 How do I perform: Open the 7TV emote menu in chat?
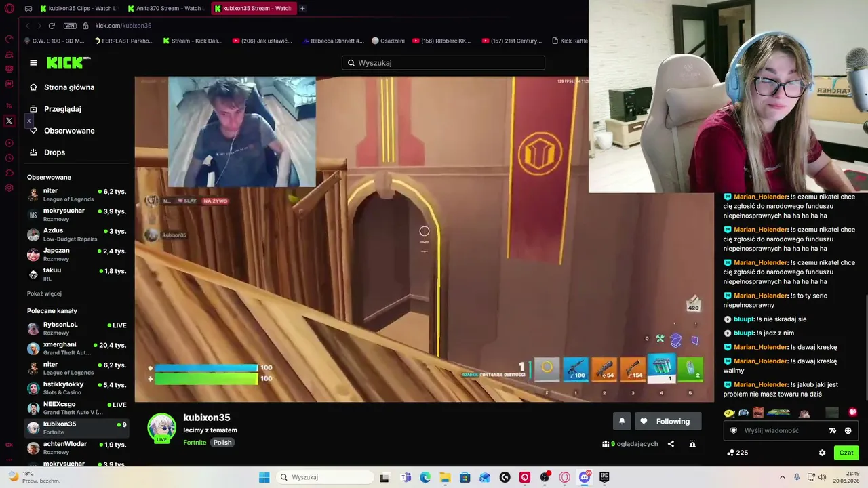point(833,430)
